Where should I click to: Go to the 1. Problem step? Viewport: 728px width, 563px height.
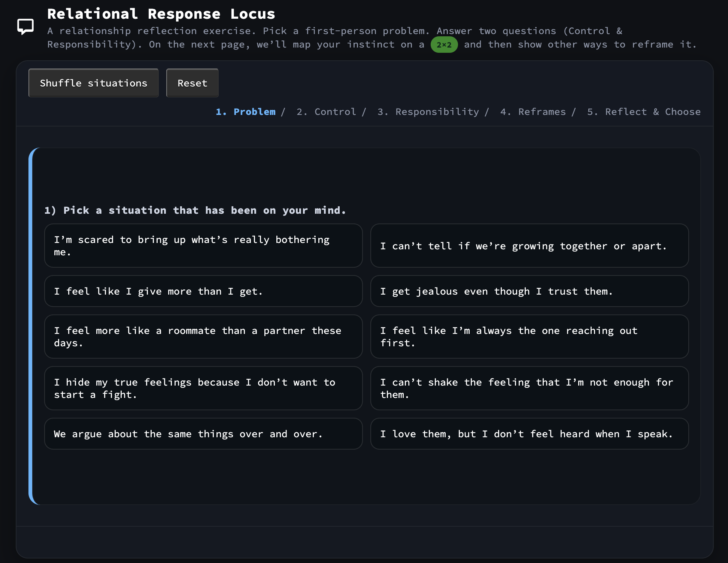coord(246,112)
